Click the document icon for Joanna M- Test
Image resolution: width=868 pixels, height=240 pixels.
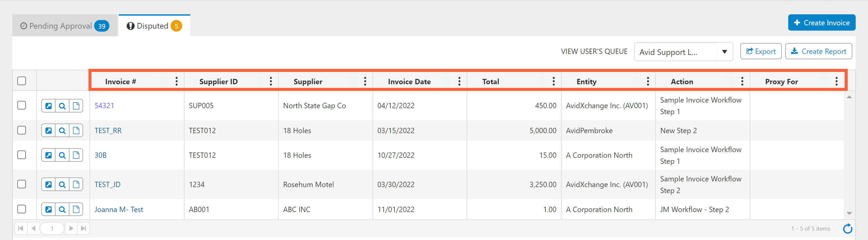click(76, 210)
